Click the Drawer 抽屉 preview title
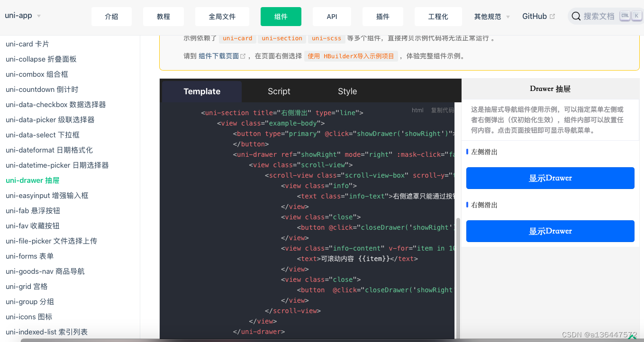The image size is (644, 342). pyautogui.click(x=550, y=89)
